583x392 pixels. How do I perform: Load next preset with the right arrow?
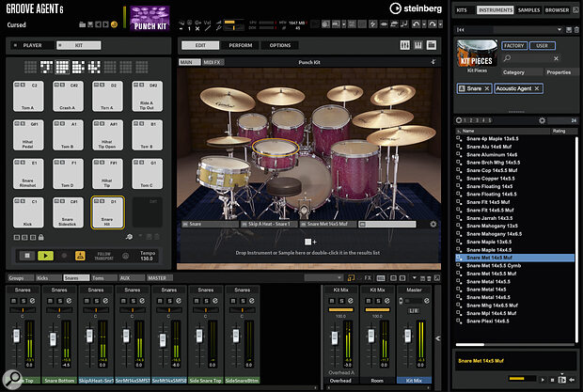click(x=105, y=24)
